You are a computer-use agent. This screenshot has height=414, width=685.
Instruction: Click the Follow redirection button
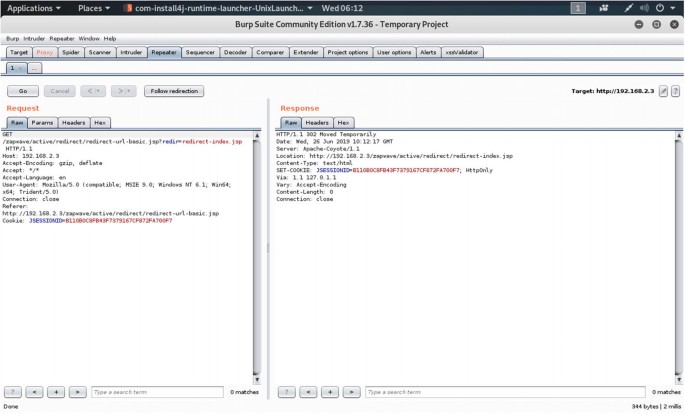tap(174, 91)
